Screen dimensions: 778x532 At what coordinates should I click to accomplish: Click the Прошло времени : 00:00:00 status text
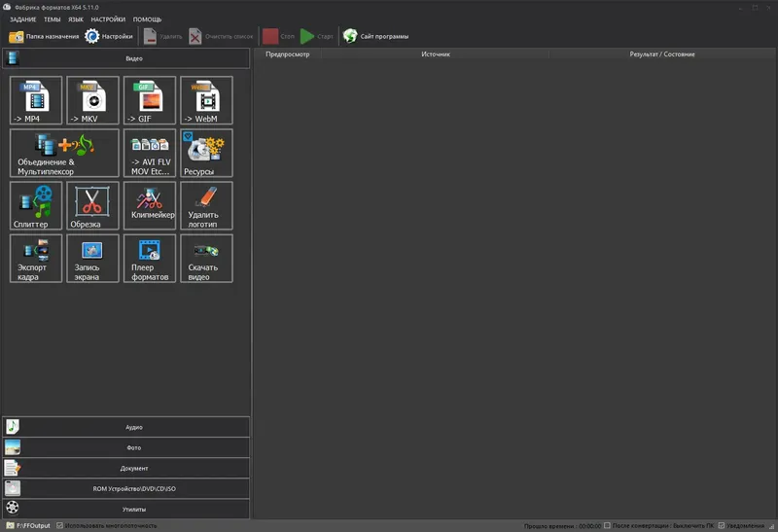click(562, 526)
